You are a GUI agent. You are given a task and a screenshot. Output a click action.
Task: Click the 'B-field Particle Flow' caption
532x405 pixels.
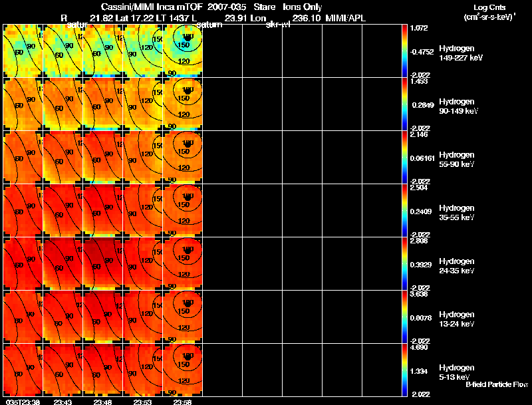click(x=497, y=384)
